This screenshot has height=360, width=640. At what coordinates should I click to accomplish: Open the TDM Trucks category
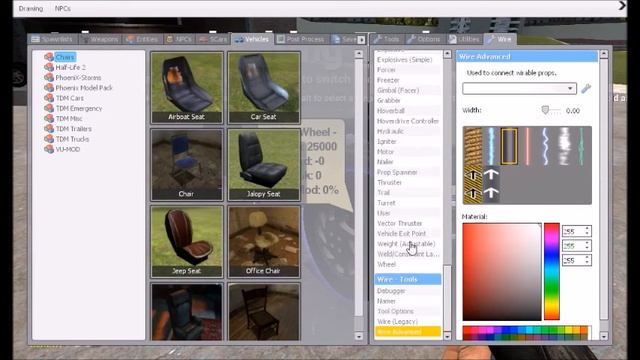(72, 139)
